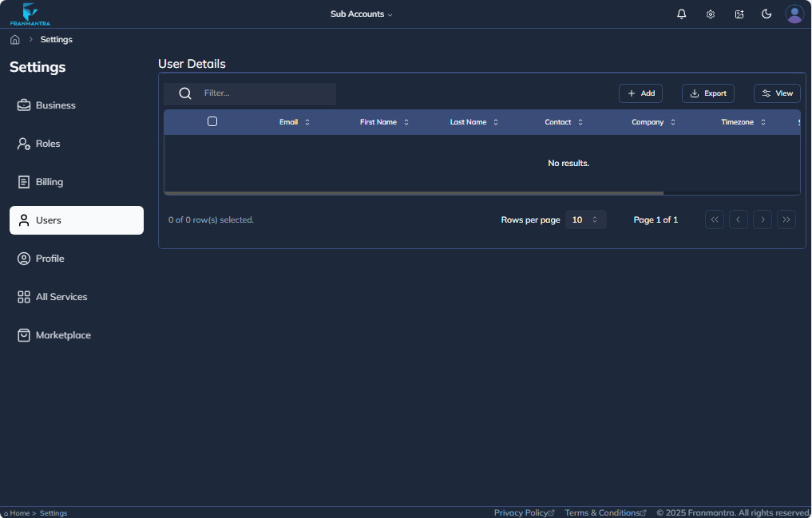812x518 pixels.
Task: Click the home icon in the breadcrumb
Action: pos(14,39)
